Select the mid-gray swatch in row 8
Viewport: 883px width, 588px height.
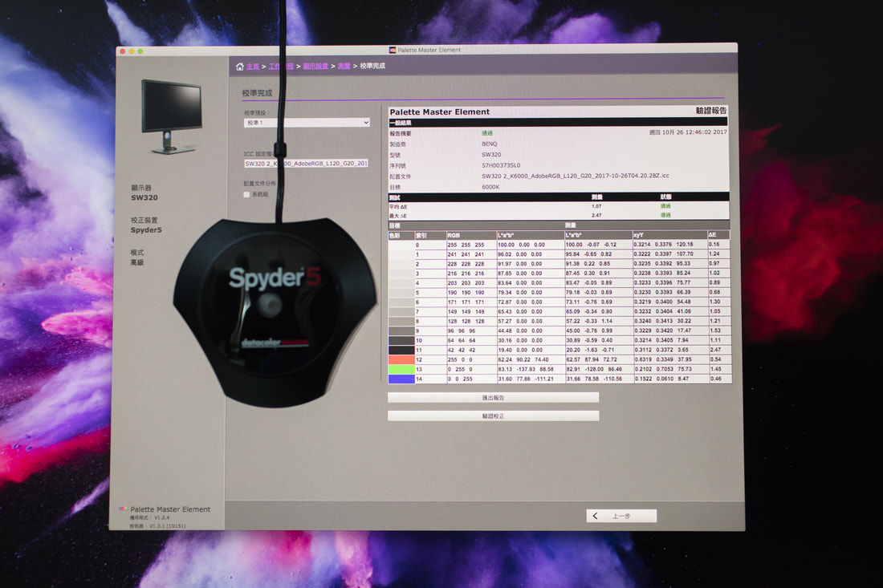click(401, 322)
